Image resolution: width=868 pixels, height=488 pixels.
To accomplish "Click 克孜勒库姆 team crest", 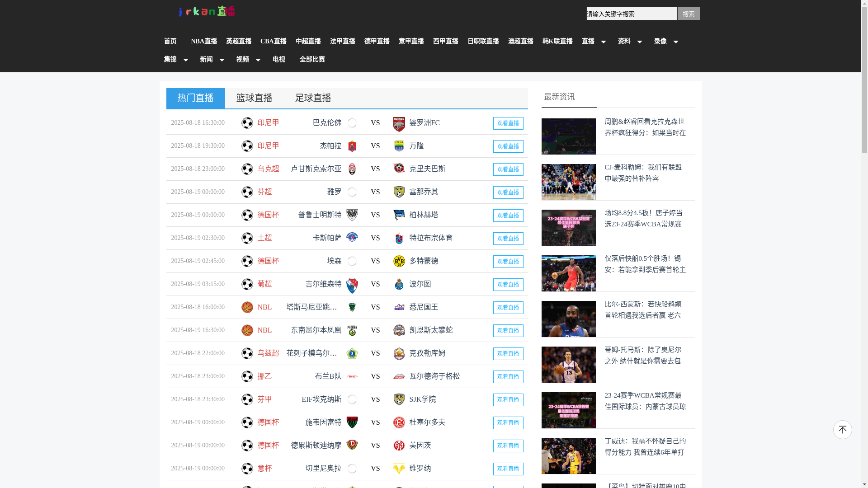I will (x=399, y=353).
